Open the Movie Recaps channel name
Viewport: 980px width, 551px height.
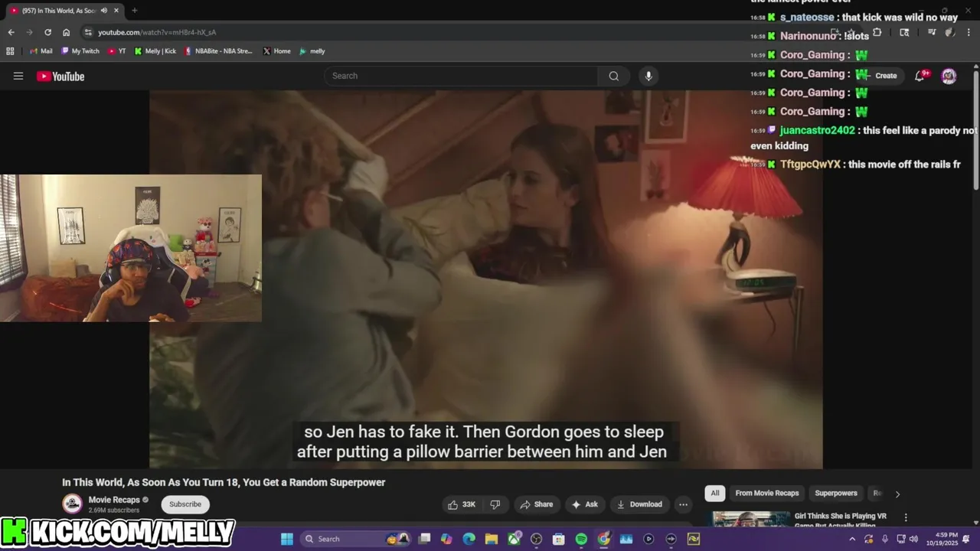click(114, 500)
